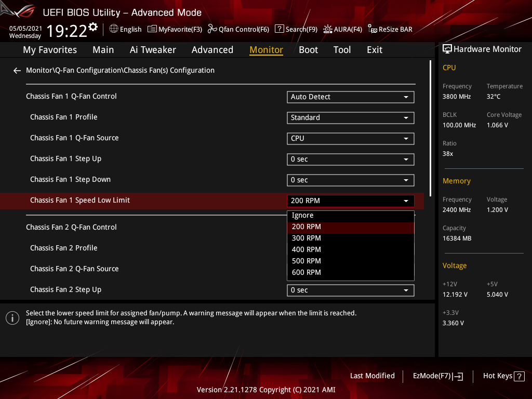Switch to Exit tab
Screen dimensions: 532x399
click(x=375, y=50)
